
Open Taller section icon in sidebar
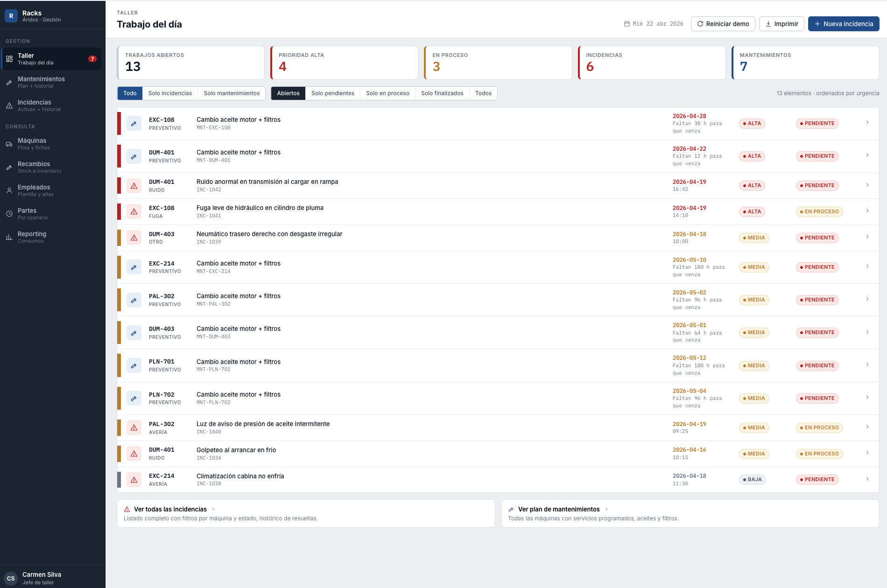tap(9, 59)
